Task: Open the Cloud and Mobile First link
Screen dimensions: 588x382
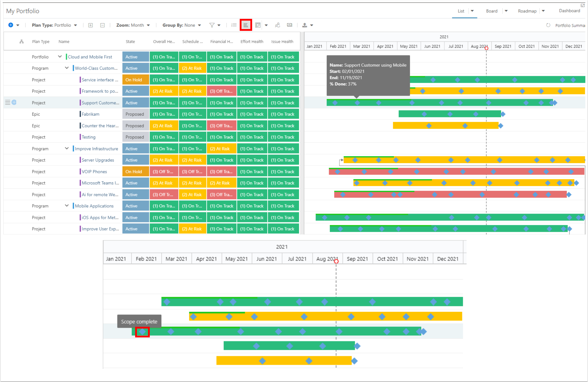Action: click(90, 57)
